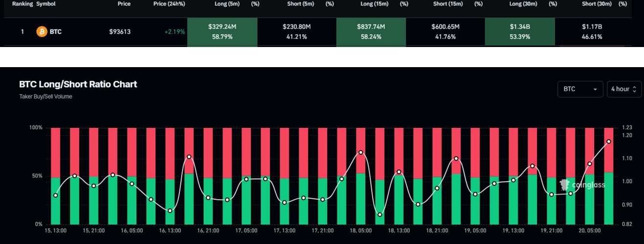Image resolution: width=644 pixels, height=244 pixels.
Task: Open the BTC coin selector dropdown
Action: point(580,89)
